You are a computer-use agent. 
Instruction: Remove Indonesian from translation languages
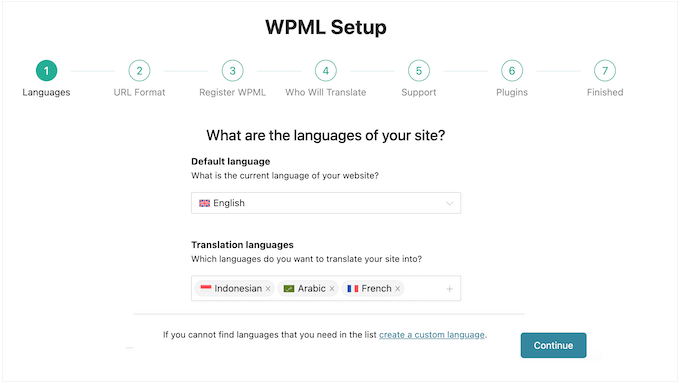click(x=268, y=289)
